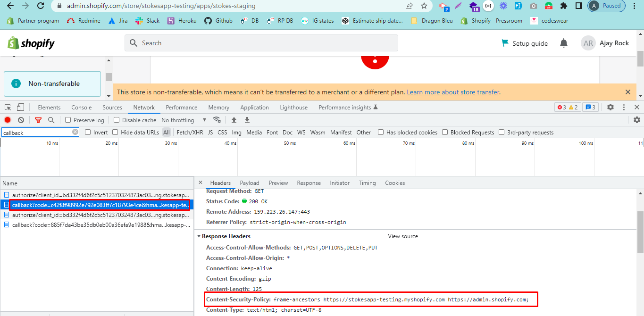Enable Preserve log checkbox
This screenshot has width=644, height=316.
[x=68, y=120]
